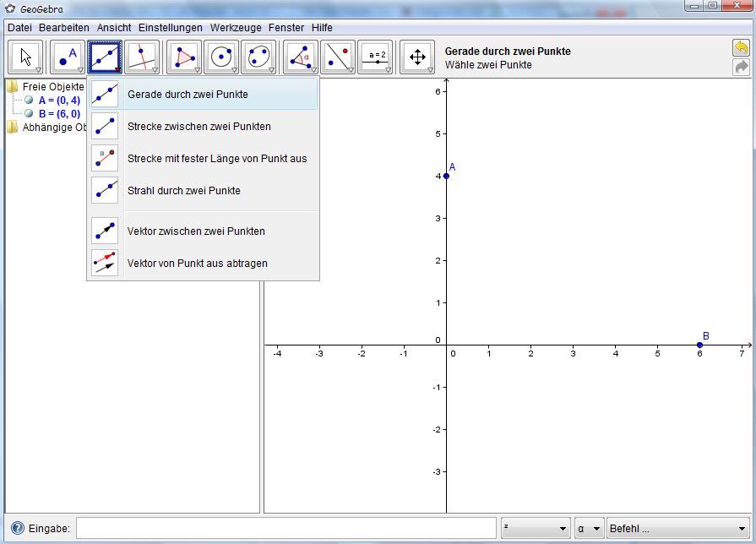The width and height of the screenshot is (756, 544).
Task: Select the Slider a=2 tool
Action: pos(376,57)
